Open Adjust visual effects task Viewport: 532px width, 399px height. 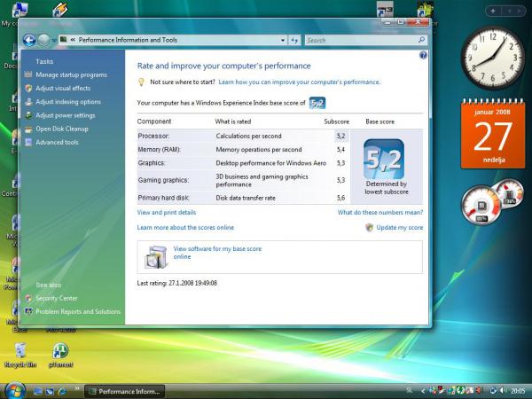(62, 88)
